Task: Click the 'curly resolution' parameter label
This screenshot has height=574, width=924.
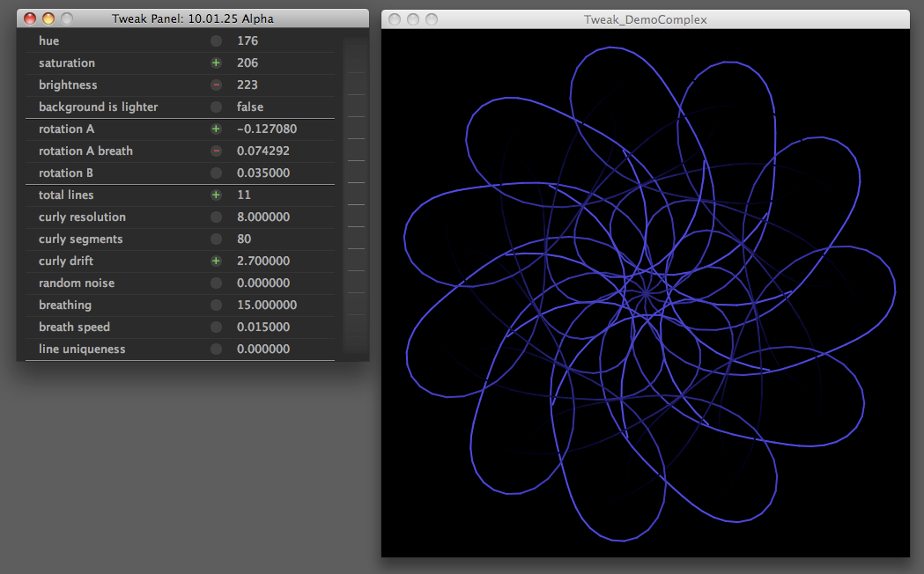Action: 82,217
